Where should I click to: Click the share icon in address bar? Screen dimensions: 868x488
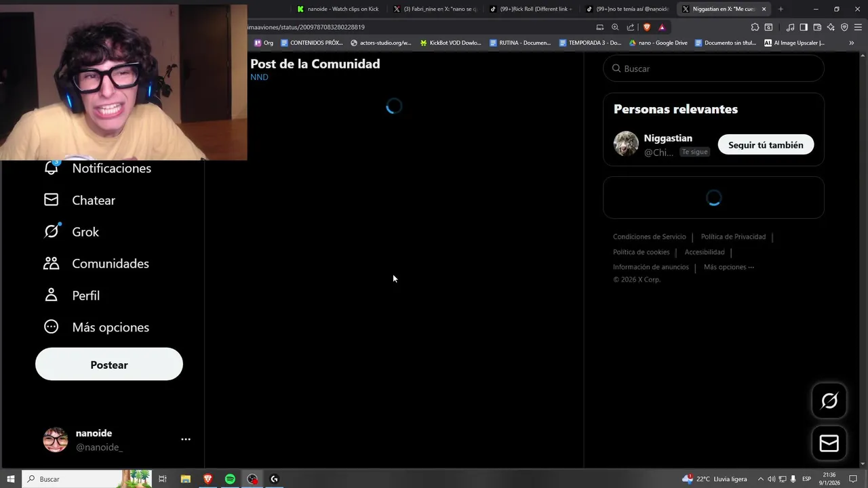point(631,27)
